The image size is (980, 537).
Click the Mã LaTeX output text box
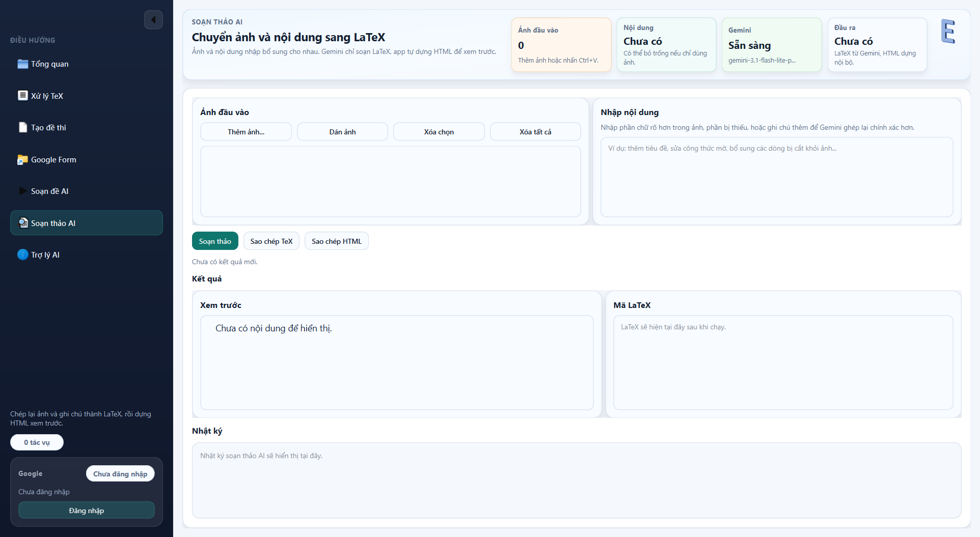tap(783, 362)
